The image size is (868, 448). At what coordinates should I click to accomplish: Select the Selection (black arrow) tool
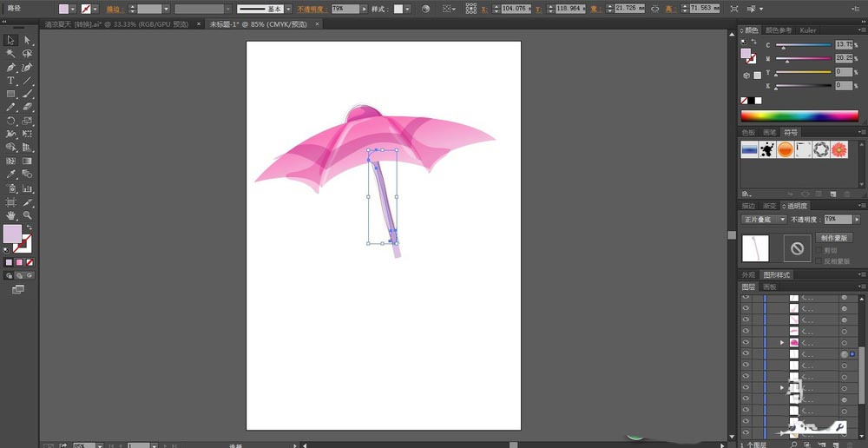click(x=10, y=40)
